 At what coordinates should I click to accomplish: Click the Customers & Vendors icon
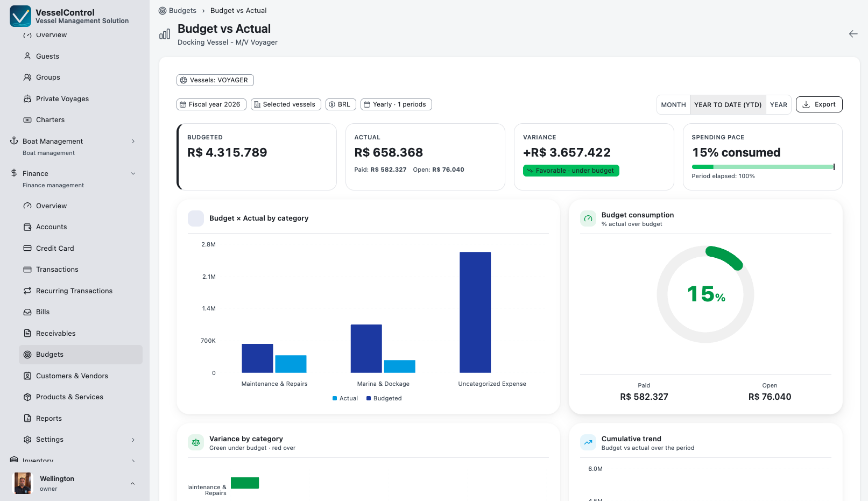pos(27,376)
